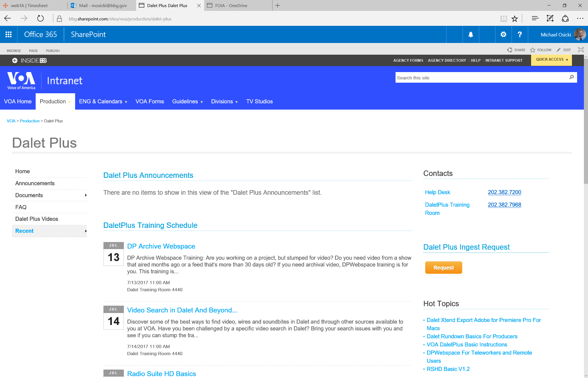
Task: Go to VOA Home nav item
Action: point(18,101)
